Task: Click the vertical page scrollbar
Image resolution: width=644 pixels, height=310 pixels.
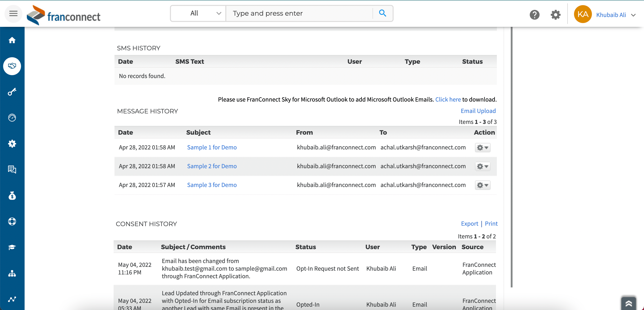Action: [x=511, y=157]
